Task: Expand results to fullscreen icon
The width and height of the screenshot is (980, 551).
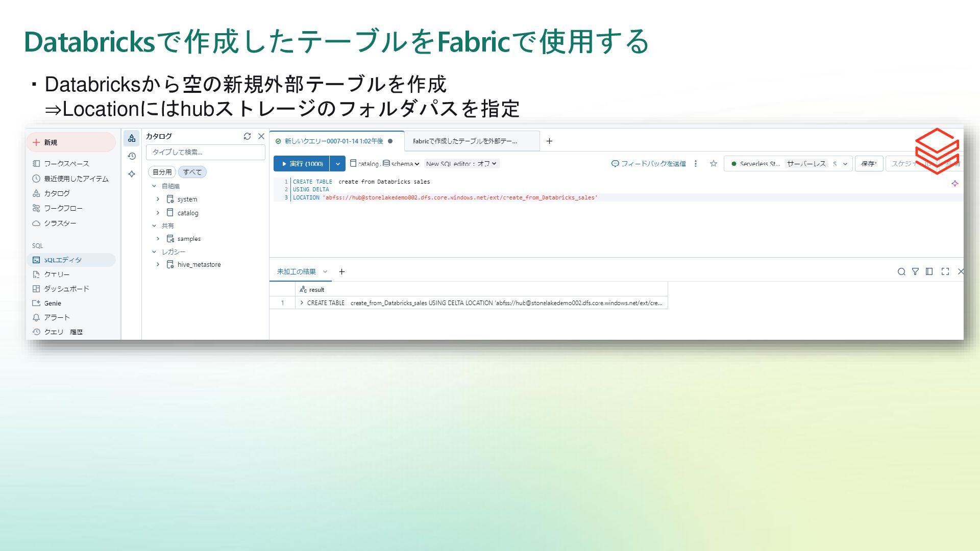Action: 945,271
